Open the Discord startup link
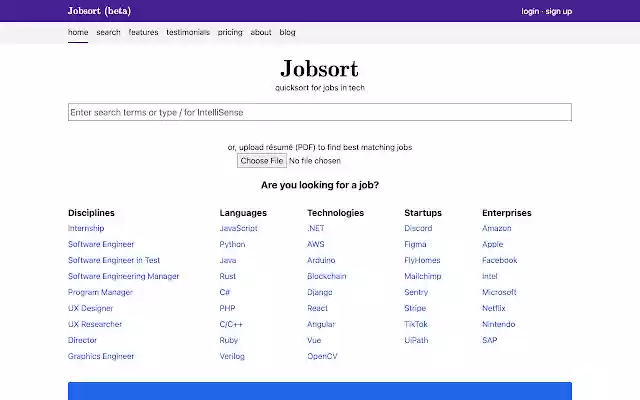 click(418, 228)
